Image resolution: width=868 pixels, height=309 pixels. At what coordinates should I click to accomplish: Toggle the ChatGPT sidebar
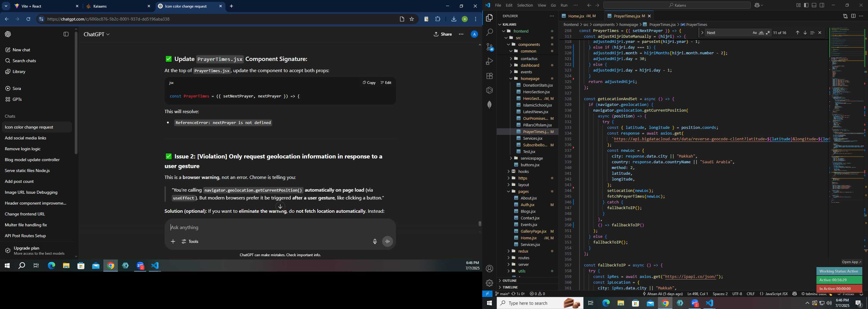66,34
